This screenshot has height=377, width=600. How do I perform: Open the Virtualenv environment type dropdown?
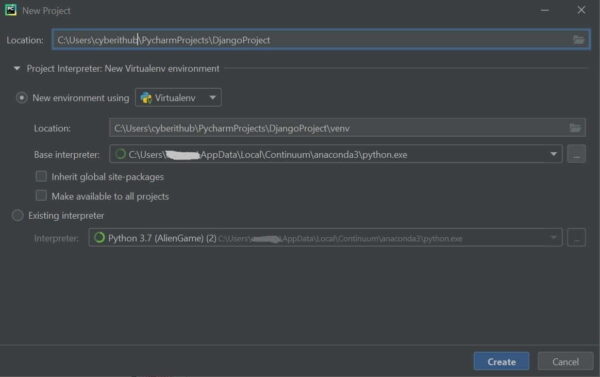click(x=178, y=98)
